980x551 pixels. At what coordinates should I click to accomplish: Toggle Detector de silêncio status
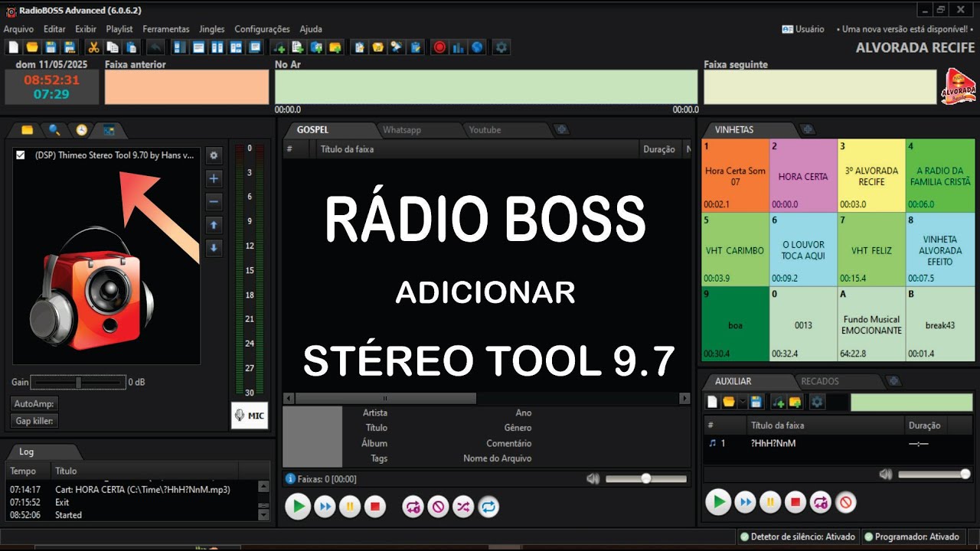pos(798,537)
